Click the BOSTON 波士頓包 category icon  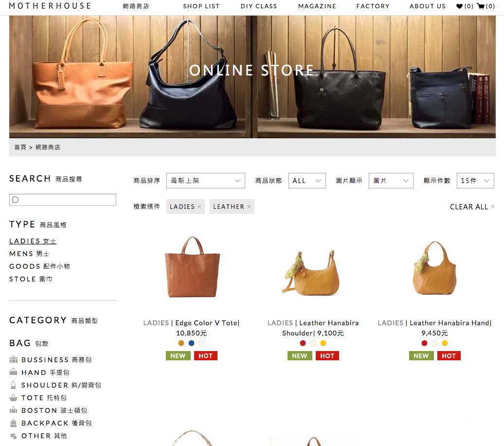point(14,410)
